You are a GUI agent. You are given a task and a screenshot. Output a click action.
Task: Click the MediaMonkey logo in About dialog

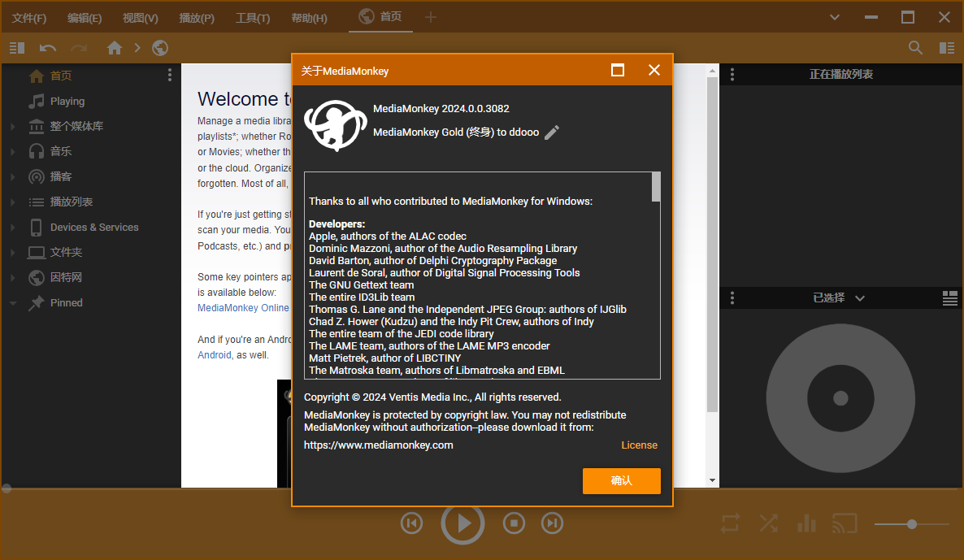(x=336, y=125)
